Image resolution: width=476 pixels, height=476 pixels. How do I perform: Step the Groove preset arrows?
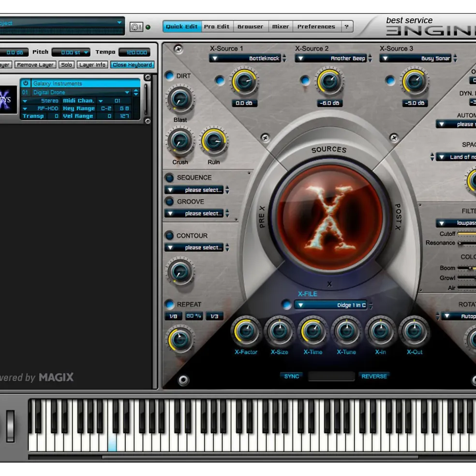227,213
